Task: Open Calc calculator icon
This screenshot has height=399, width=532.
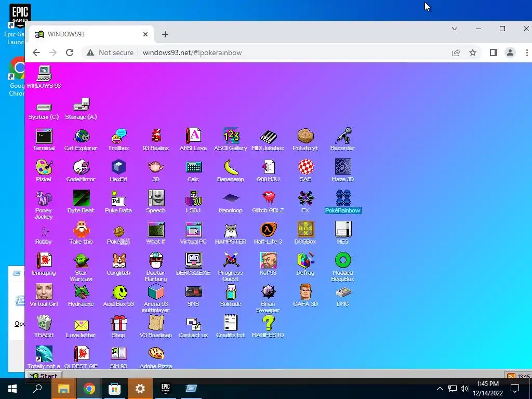Action: (193, 167)
